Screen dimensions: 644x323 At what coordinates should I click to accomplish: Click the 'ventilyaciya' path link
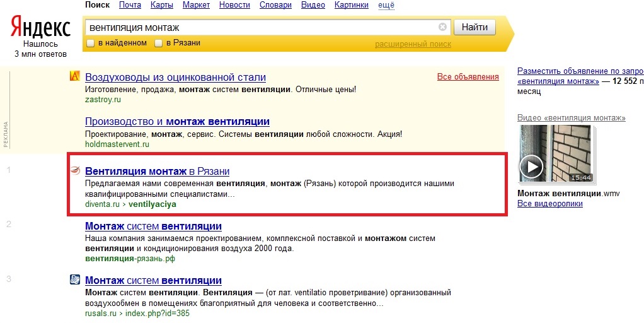point(152,204)
